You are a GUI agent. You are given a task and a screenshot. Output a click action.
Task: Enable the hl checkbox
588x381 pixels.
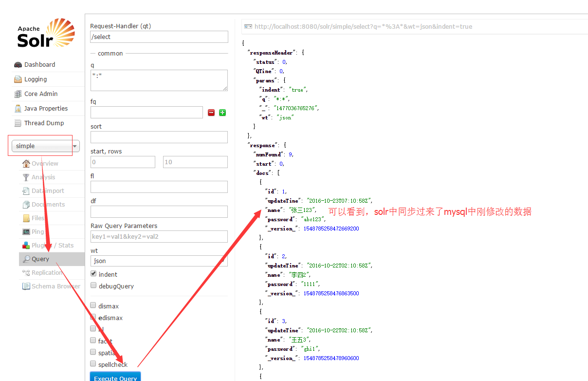93,329
